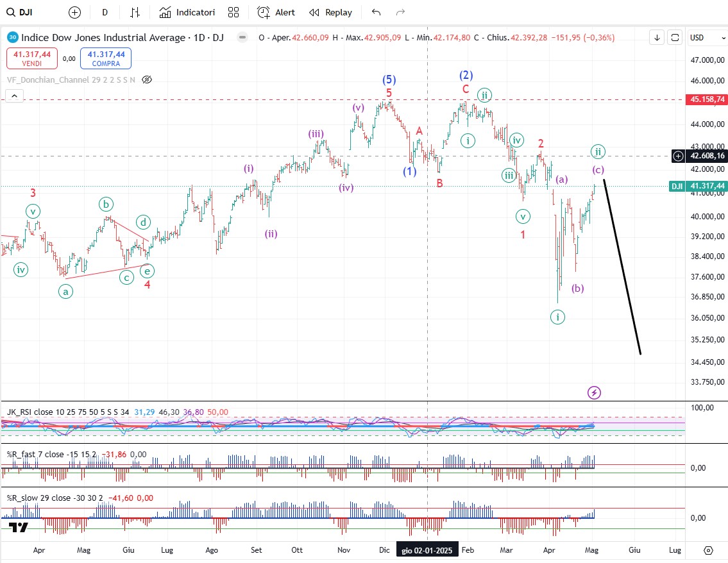728x563 pixels.
Task: Open symbol search DJI
Action: 19,13
